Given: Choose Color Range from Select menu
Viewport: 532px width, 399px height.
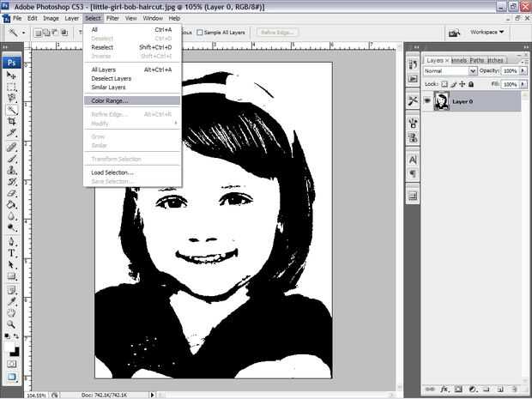Looking at the screenshot, I should coord(132,100).
